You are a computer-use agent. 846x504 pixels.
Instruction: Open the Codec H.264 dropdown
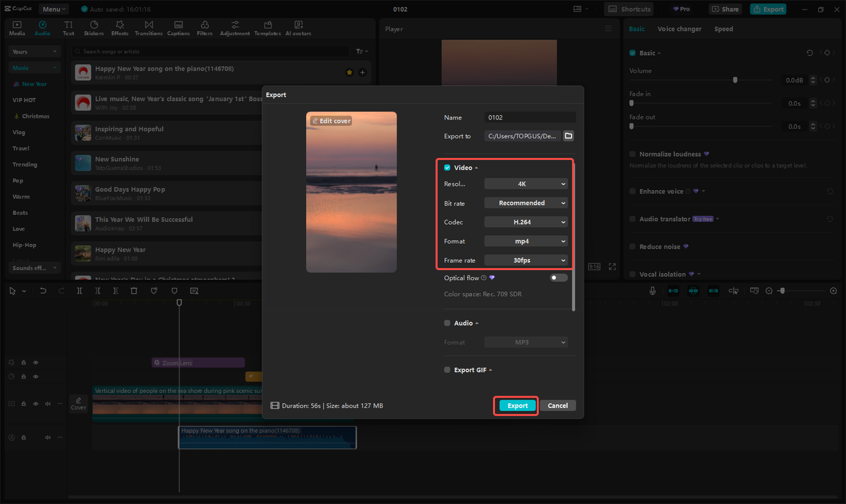pyautogui.click(x=526, y=222)
